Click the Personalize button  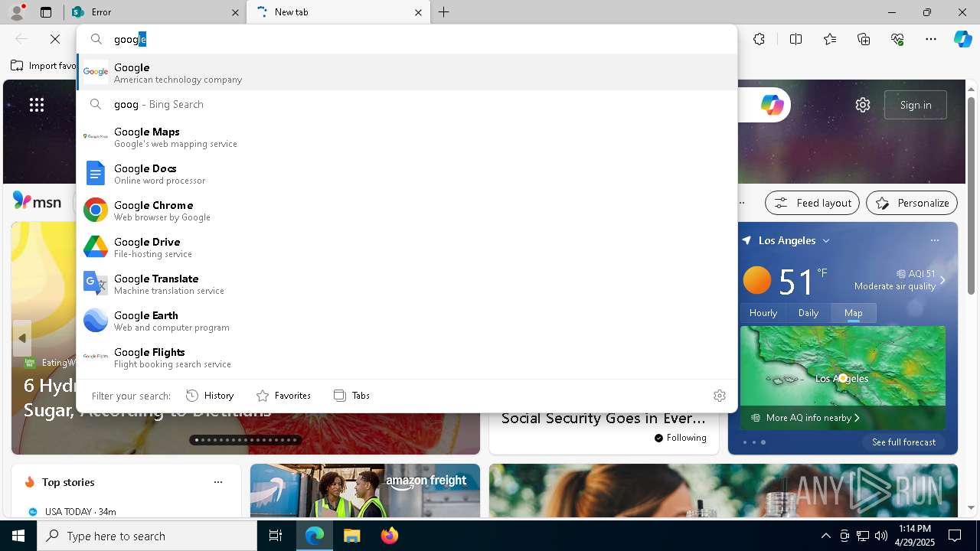click(x=912, y=203)
